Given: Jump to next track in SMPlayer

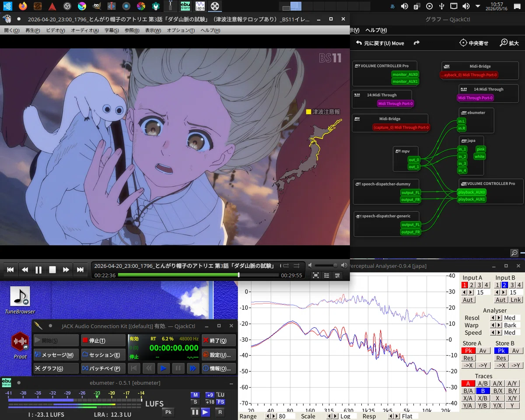Looking at the screenshot, I should point(80,270).
